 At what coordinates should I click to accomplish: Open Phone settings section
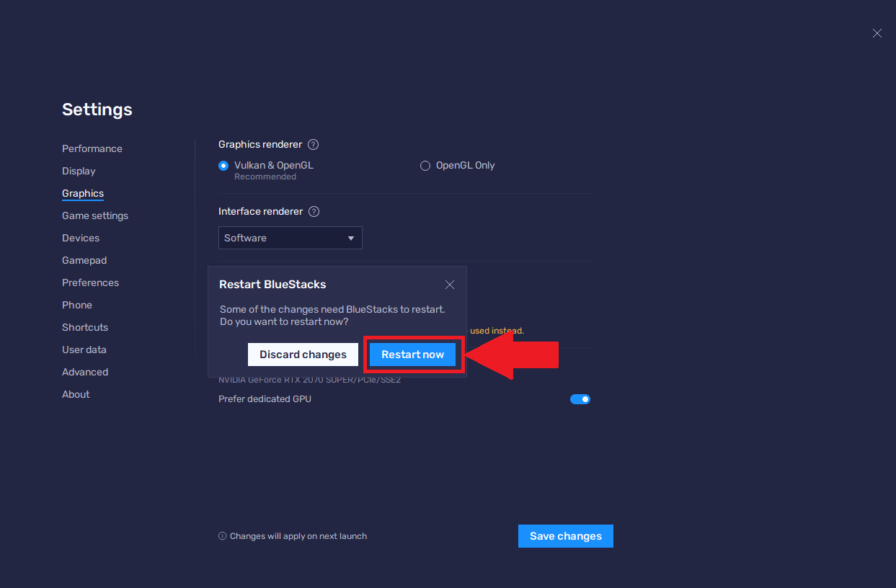click(77, 305)
